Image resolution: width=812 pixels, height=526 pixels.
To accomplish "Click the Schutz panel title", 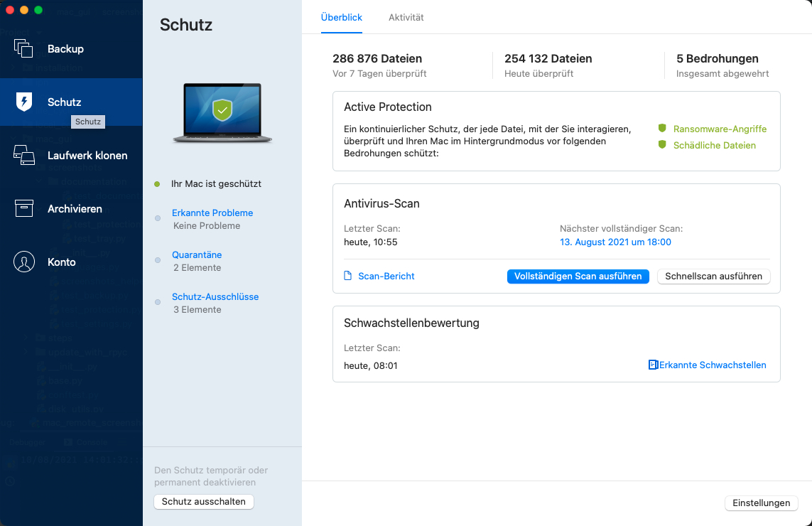I will click(x=186, y=25).
